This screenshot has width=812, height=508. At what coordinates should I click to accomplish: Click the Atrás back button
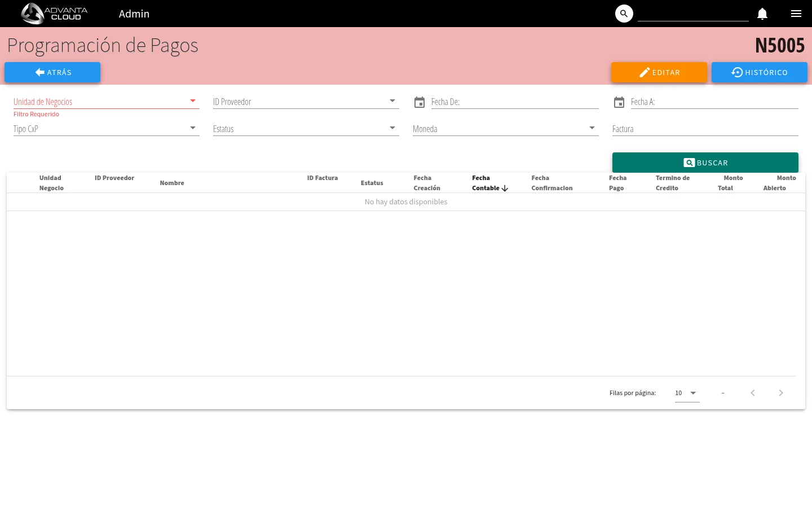(x=52, y=72)
